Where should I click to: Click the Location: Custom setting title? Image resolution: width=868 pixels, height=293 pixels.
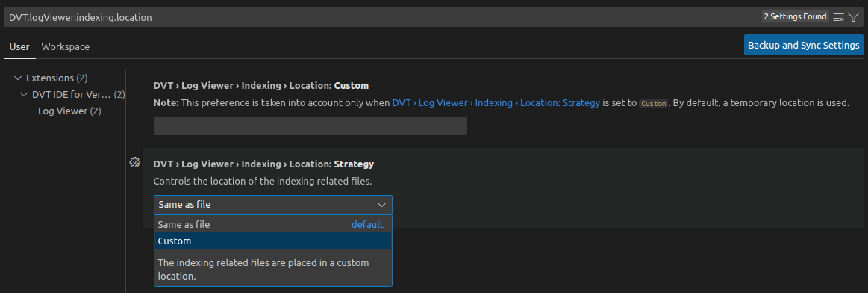[260, 86]
